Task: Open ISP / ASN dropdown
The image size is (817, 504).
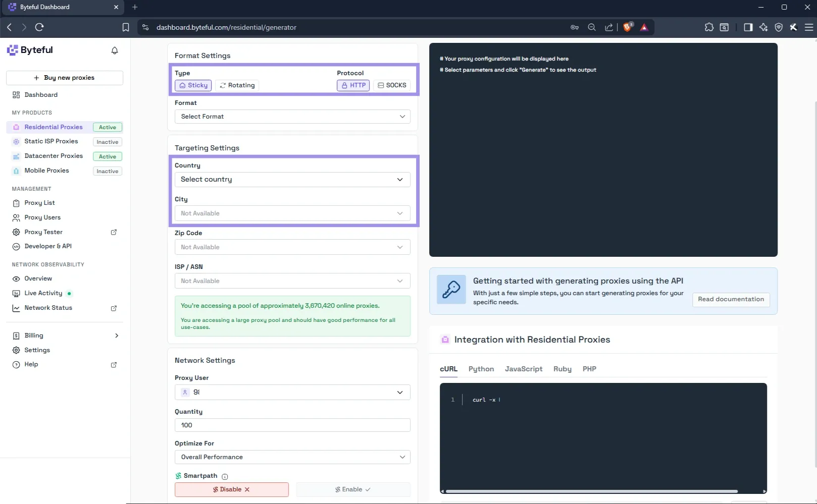Action: click(292, 281)
